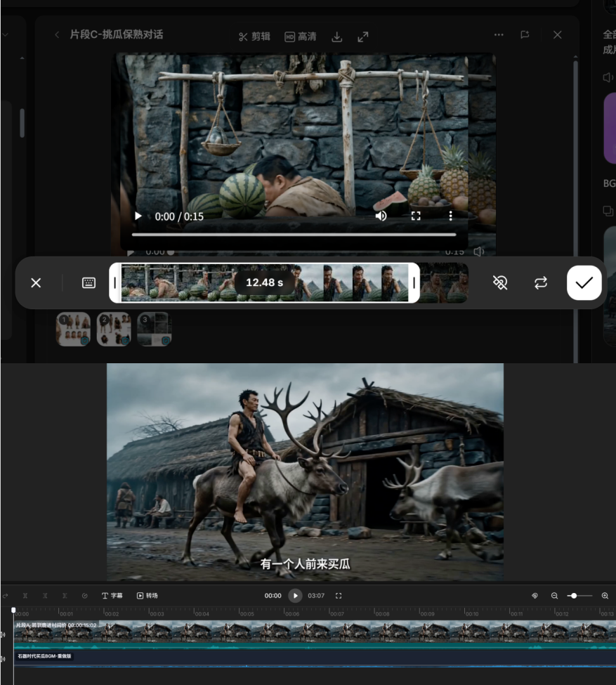Click the 12.48 s duration label
The width and height of the screenshot is (616, 685).
264,282
